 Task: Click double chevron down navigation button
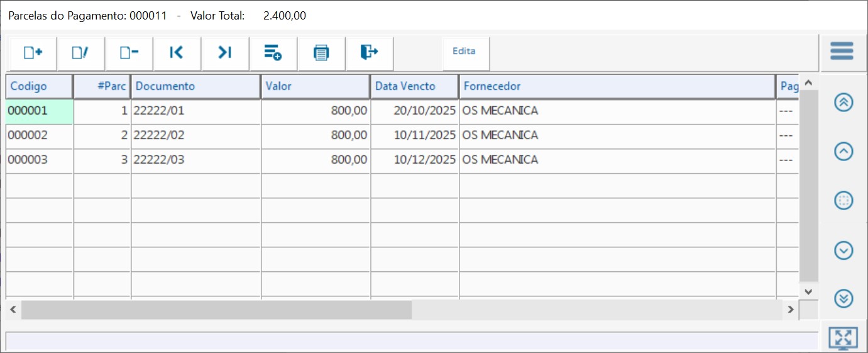[843, 298]
